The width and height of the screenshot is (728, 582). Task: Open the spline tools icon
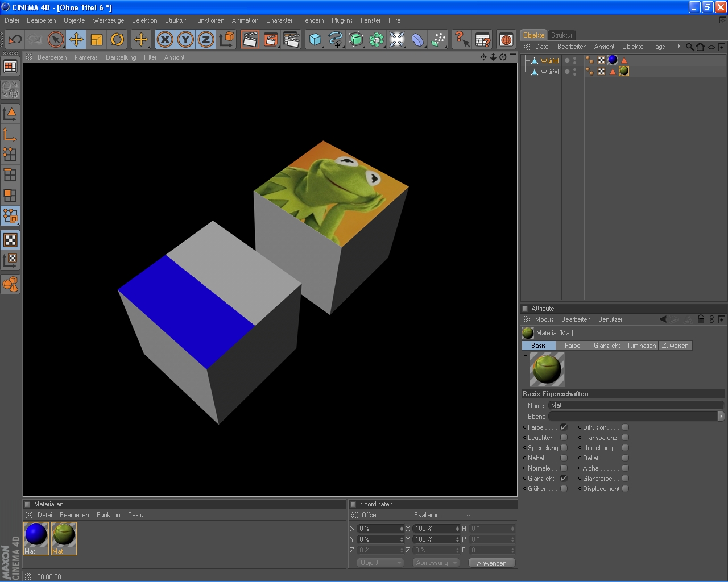tap(336, 39)
